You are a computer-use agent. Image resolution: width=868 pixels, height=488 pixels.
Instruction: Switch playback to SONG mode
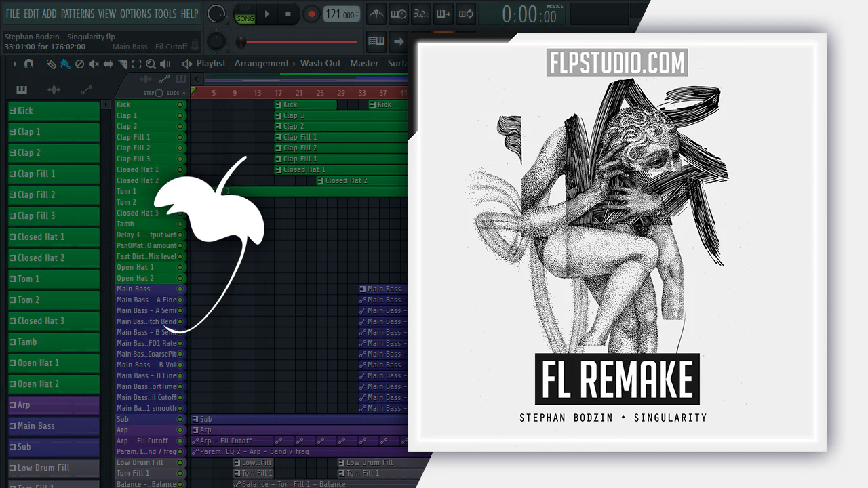245,18
